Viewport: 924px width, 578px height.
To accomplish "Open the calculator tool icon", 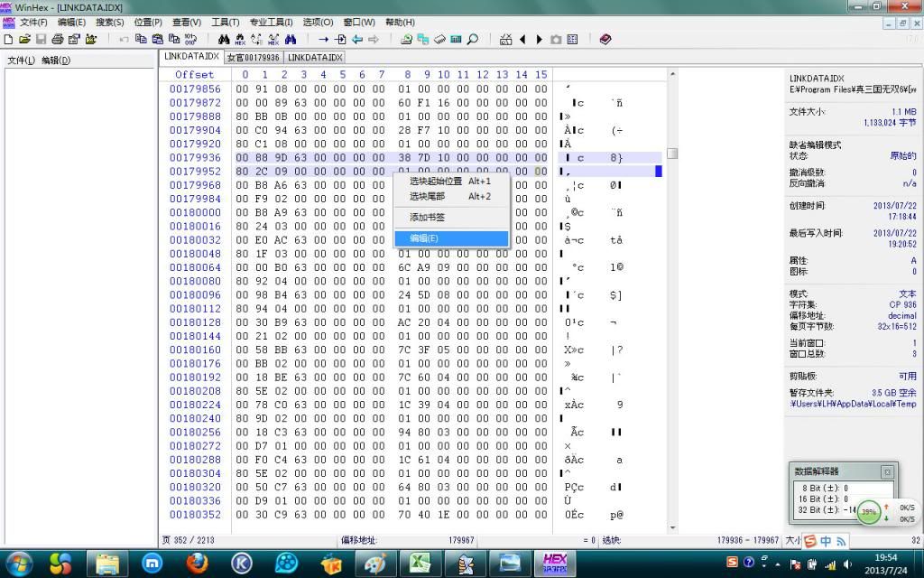I will (456, 40).
